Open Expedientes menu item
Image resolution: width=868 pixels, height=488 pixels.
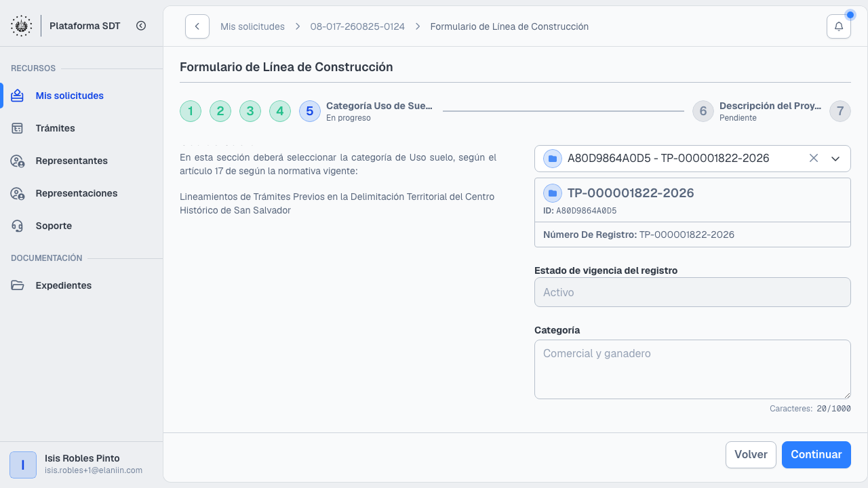[81, 285]
